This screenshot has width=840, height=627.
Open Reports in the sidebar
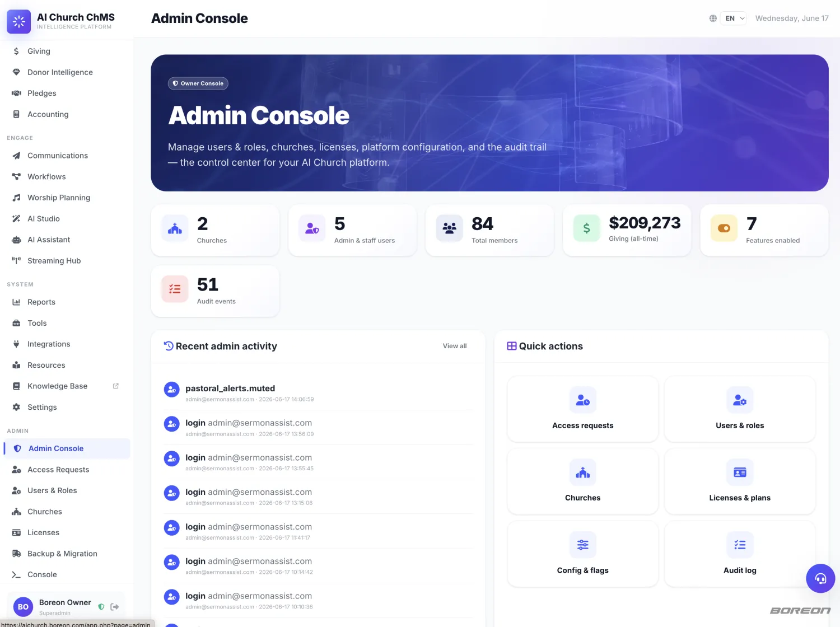tap(67, 302)
